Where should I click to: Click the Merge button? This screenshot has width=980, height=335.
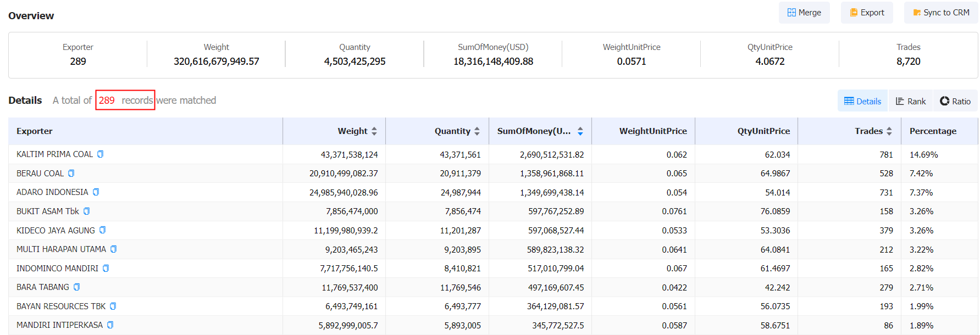[804, 13]
